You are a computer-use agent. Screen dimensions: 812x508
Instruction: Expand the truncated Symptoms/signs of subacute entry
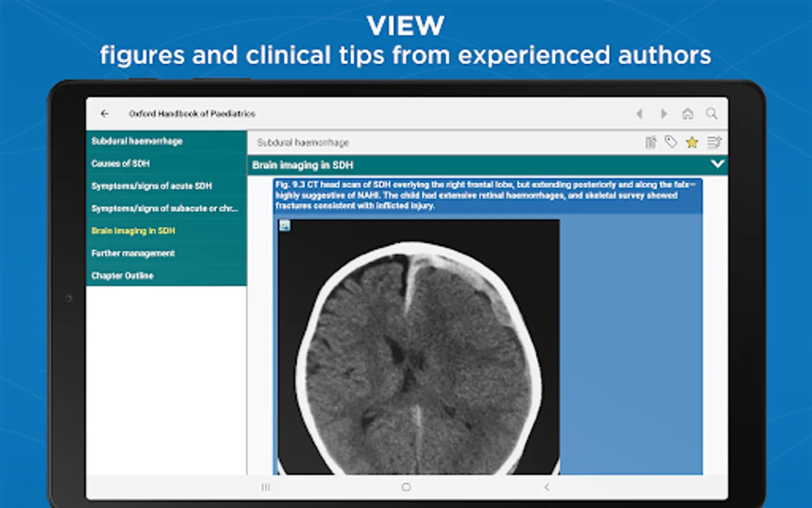point(164,208)
